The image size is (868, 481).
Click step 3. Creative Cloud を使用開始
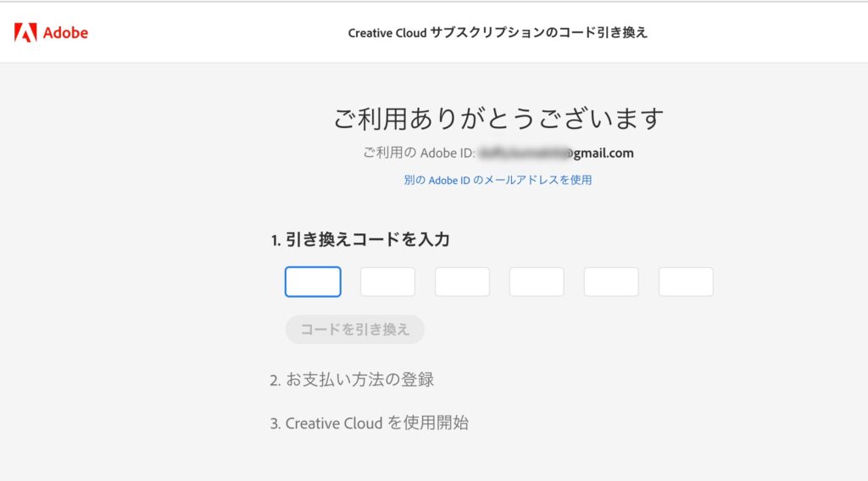pyautogui.click(x=370, y=422)
